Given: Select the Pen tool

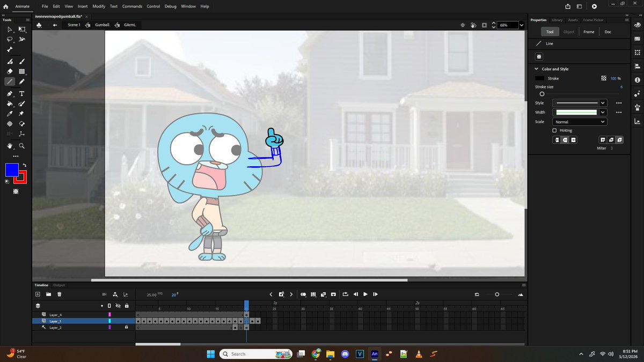Looking at the screenshot, I should point(10,93).
